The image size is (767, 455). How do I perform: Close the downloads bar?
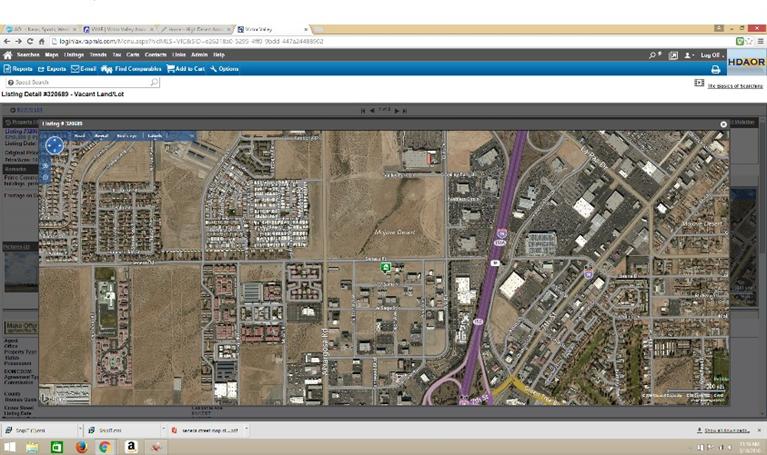[x=759, y=431]
